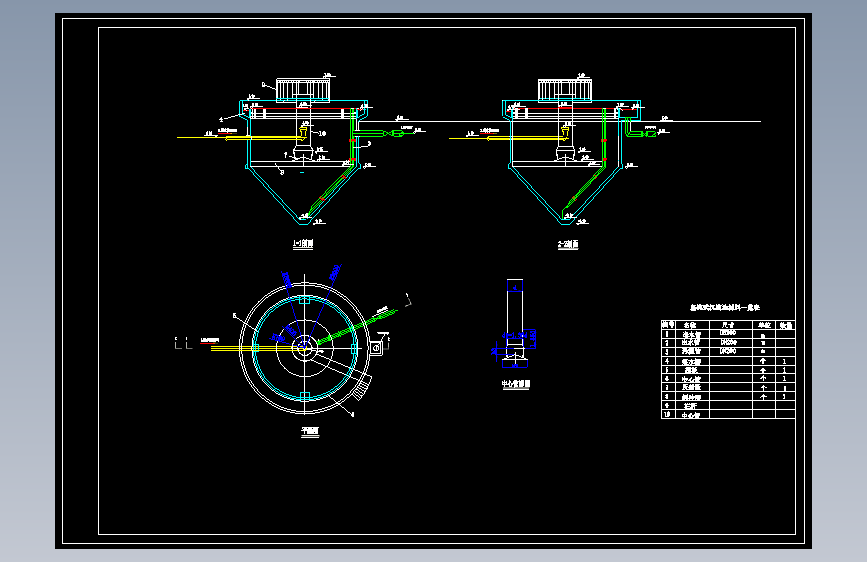Image resolution: width=867 pixels, height=562 pixels.
Task: Select the materials table title above the table
Action: click(725, 308)
